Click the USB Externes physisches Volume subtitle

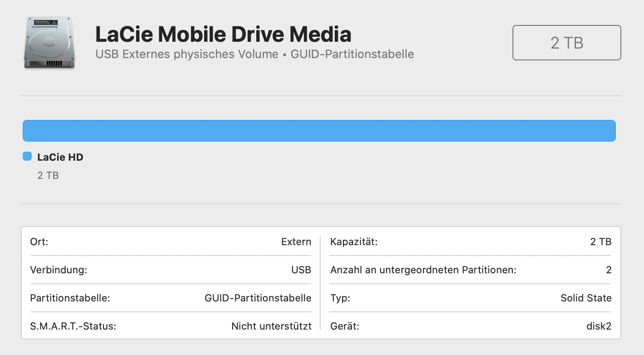pos(254,54)
